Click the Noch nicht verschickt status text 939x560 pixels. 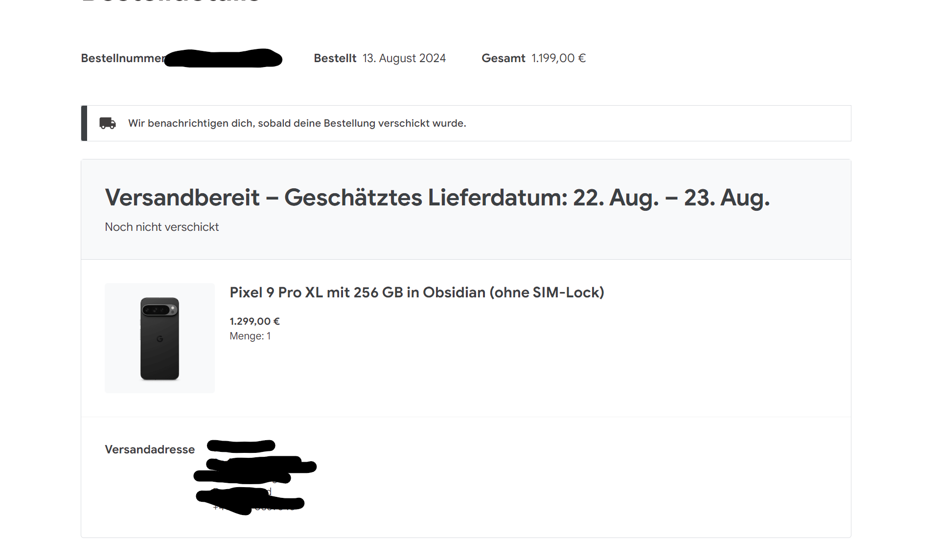coord(161,227)
